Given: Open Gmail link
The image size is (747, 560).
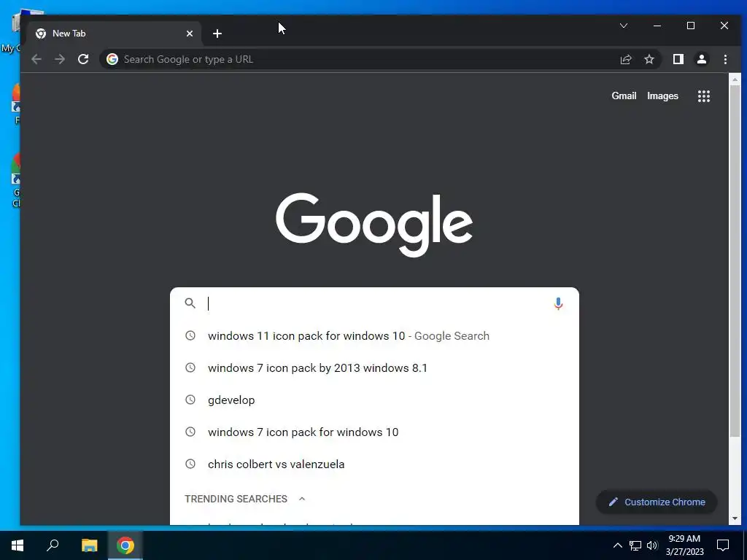Looking at the screenshot, I should (x=624, y=96).
